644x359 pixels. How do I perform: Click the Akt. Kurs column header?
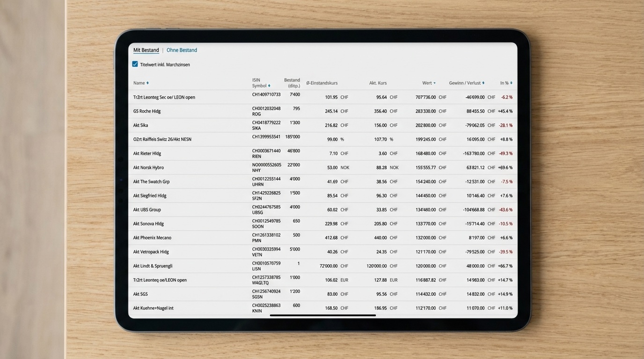pos(378,83)
